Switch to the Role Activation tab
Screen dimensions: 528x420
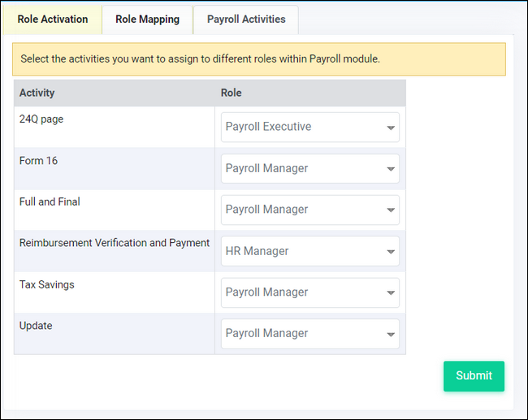pos(53,19)
